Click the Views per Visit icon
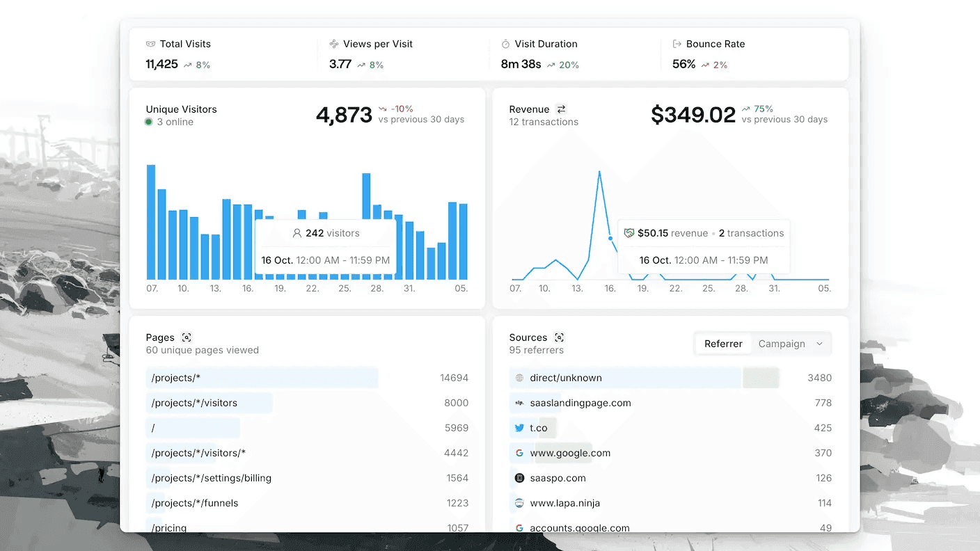Image resolution: width=980 pixels, height=551 pixels. [334, 44]
